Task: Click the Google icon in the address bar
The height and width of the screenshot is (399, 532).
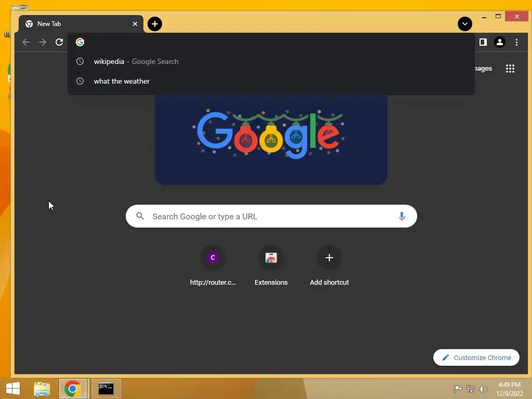Action: pos(80,42)
